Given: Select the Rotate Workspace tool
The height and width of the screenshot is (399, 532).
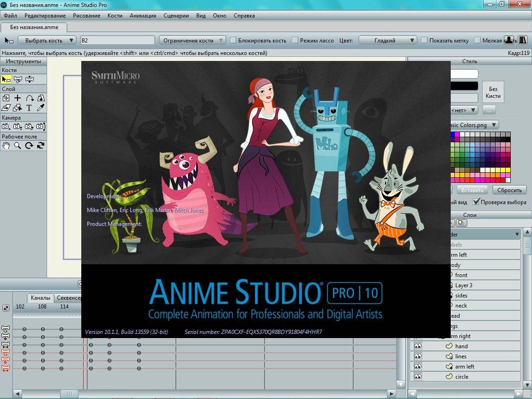Looking at the screenshot, I should point(29,145).
